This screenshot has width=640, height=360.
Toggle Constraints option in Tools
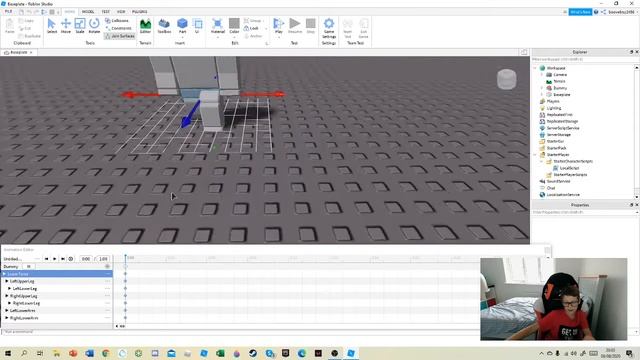(x=118, y=28)
